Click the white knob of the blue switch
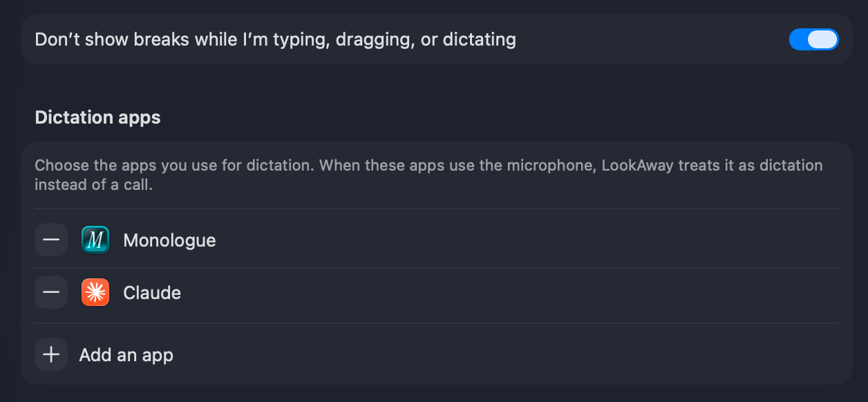Image resolution: width=868 pixels, height=402 pixels. 822,39
